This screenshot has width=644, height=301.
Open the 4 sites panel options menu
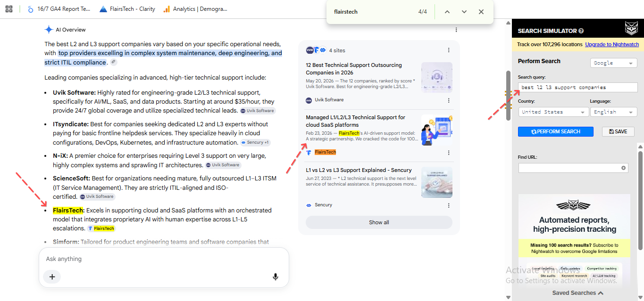(x=449, y=50)
